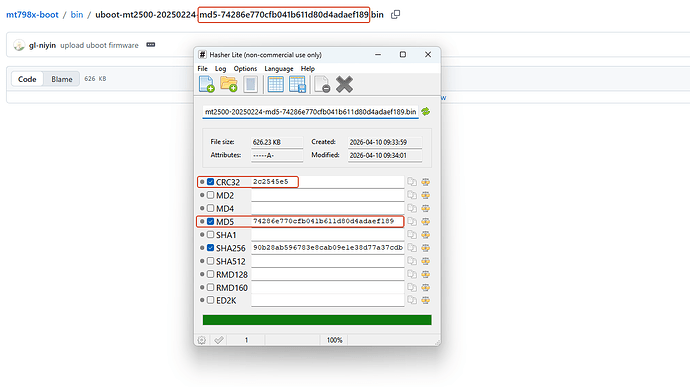Image resolution: width=690 pixels, height=387 pixels.
Task: Click the green progress bar
Action: [x=317, y=320]
